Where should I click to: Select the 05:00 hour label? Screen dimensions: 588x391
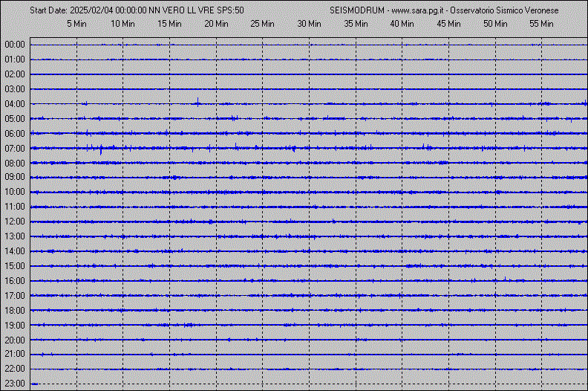pyautogui.click(x=15, y=119)
